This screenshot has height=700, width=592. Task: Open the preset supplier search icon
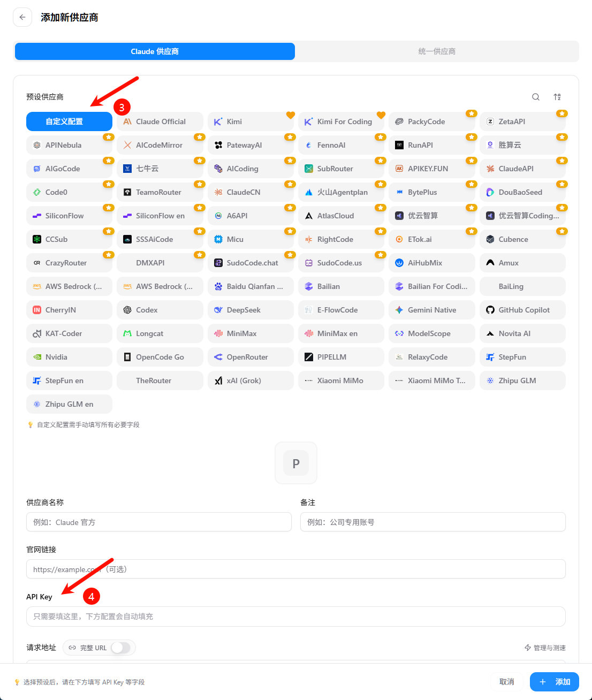(x=536, y=97)
